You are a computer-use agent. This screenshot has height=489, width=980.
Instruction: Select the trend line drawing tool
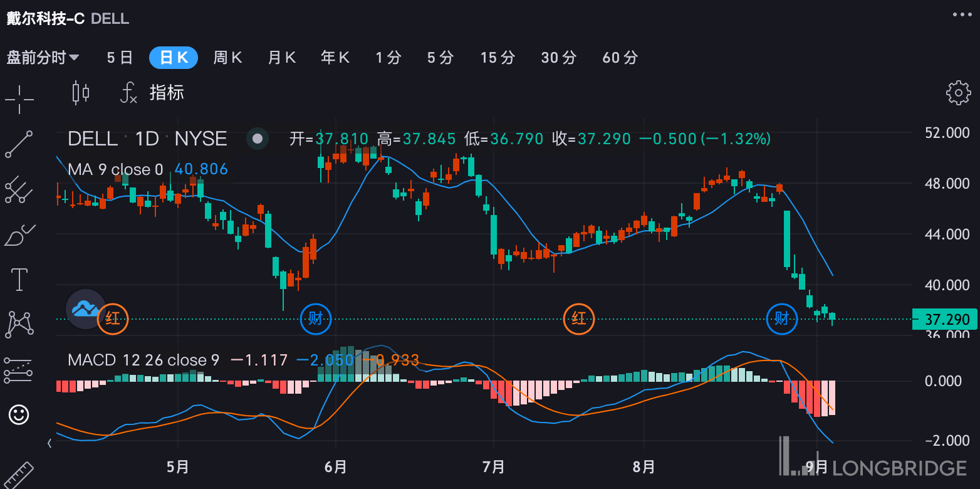pos(19,144)
